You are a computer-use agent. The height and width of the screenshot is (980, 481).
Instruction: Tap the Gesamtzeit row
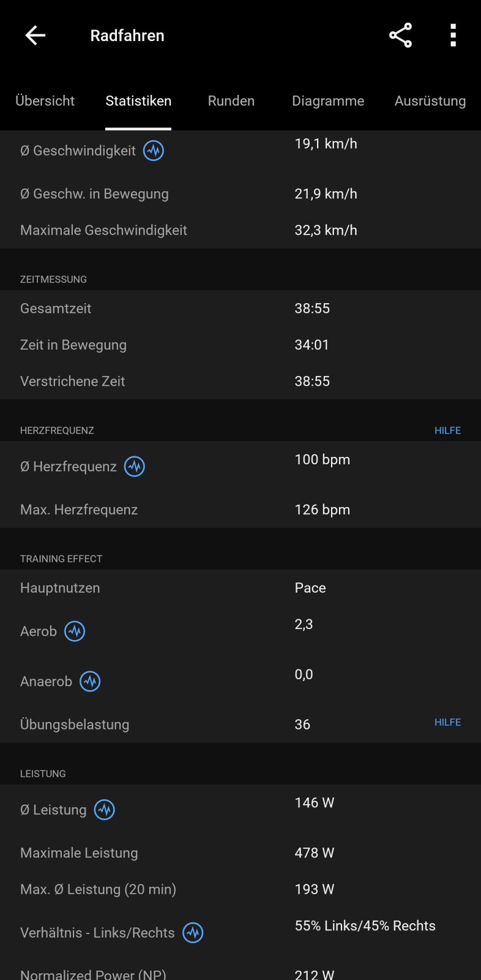[x=240, y=308]
